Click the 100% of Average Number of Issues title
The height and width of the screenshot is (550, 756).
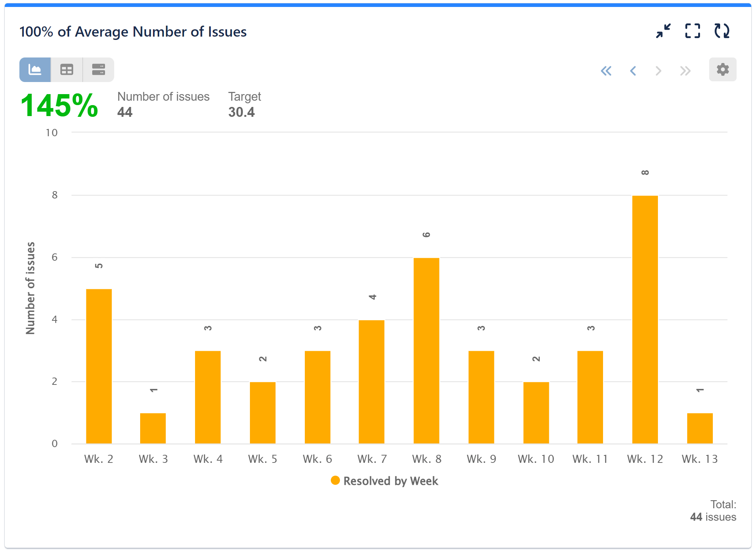pos(133,31)
